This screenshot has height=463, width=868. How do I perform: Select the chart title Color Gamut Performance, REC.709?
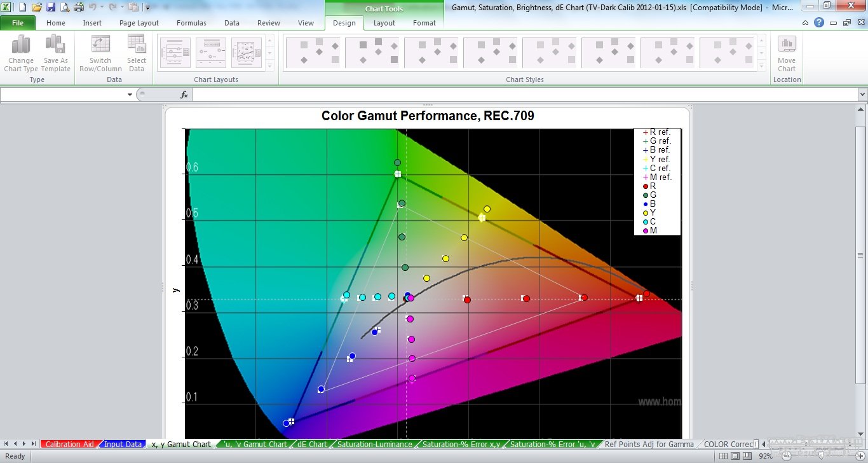(428, 116)
